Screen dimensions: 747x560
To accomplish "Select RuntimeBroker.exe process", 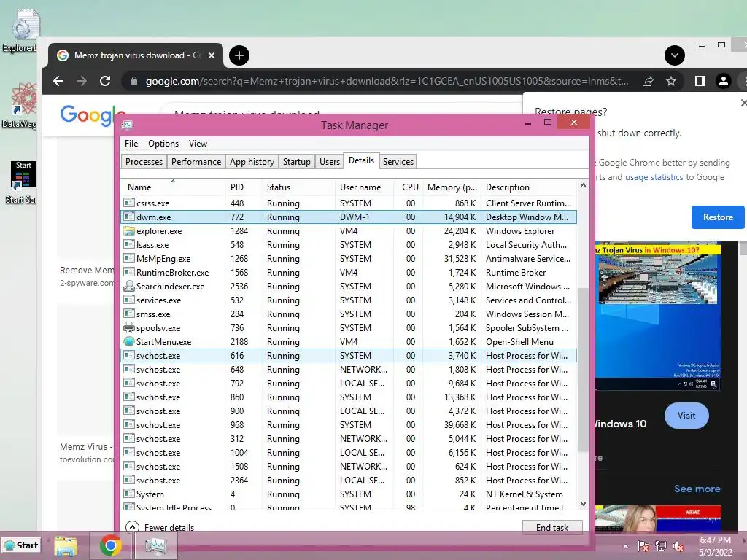I will coord(349,273).
